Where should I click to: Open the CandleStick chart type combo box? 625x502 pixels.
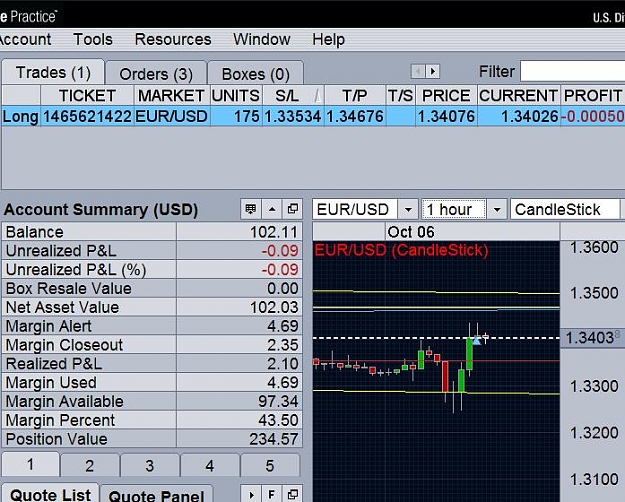click(566, 209)
